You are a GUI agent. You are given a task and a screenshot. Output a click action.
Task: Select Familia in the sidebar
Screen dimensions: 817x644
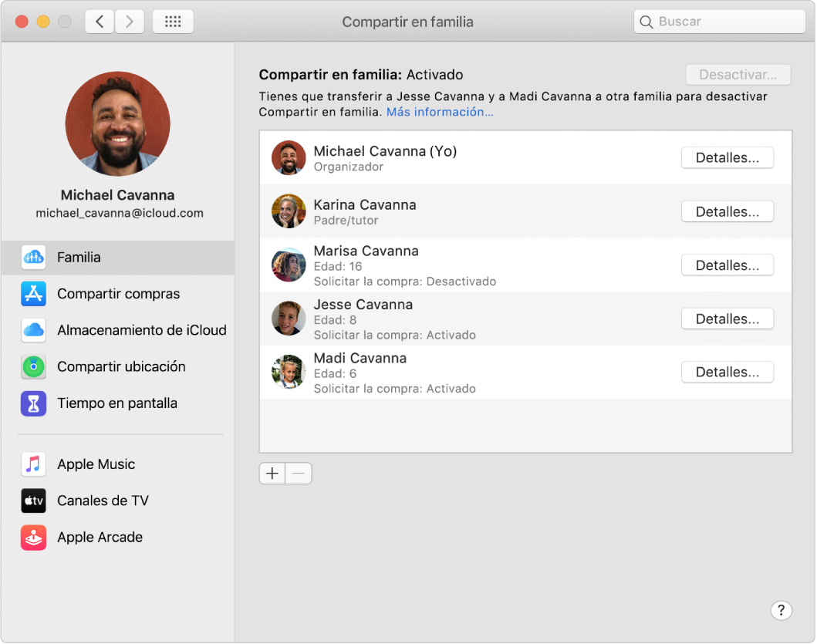pyautogui.click(x=118, y=258)
